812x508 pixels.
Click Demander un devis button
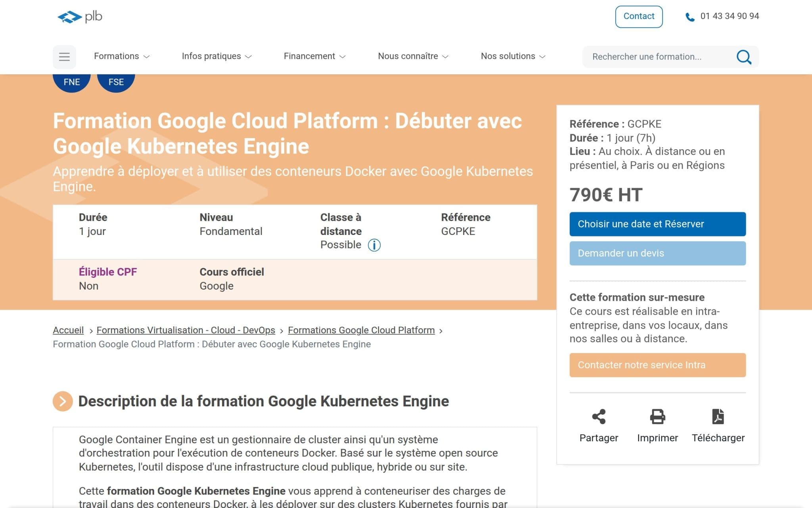coord(657,253)
